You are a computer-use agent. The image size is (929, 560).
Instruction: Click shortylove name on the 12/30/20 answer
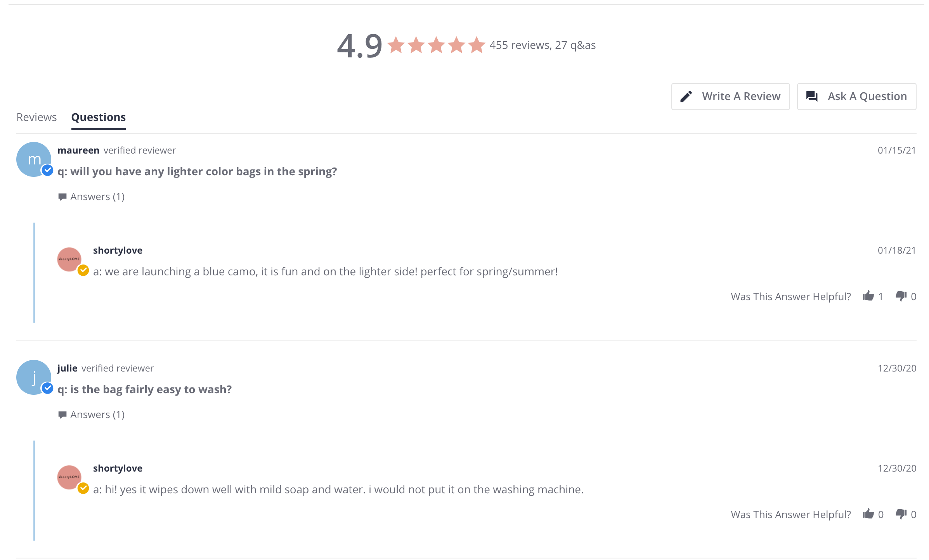click(x=118, y=468)
